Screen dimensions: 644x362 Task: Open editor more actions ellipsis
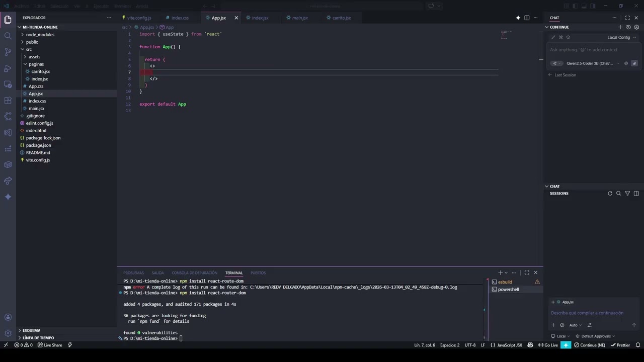(536, 18)
